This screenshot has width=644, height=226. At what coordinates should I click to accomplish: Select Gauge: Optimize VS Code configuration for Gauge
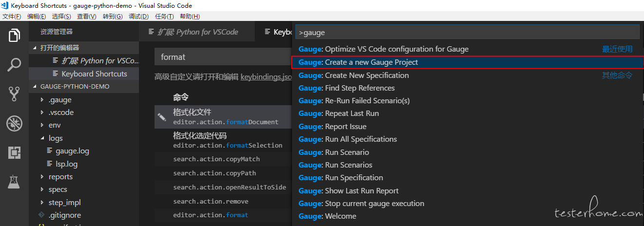468,49
